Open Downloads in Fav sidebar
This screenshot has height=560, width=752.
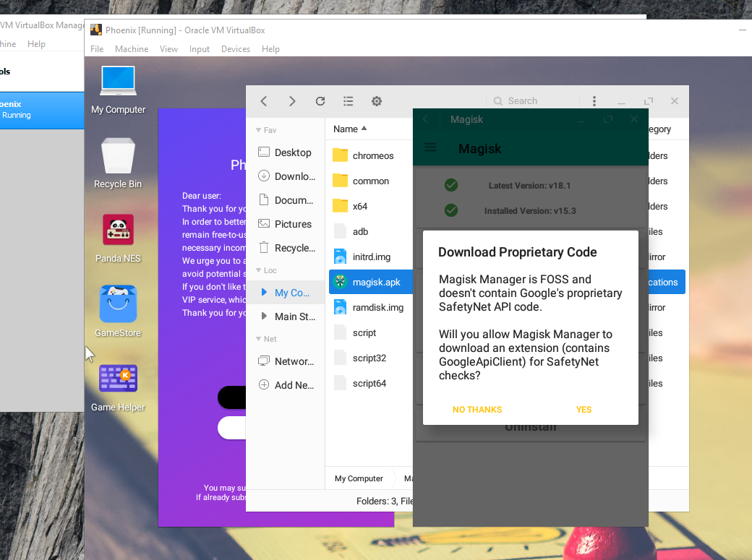286,176
